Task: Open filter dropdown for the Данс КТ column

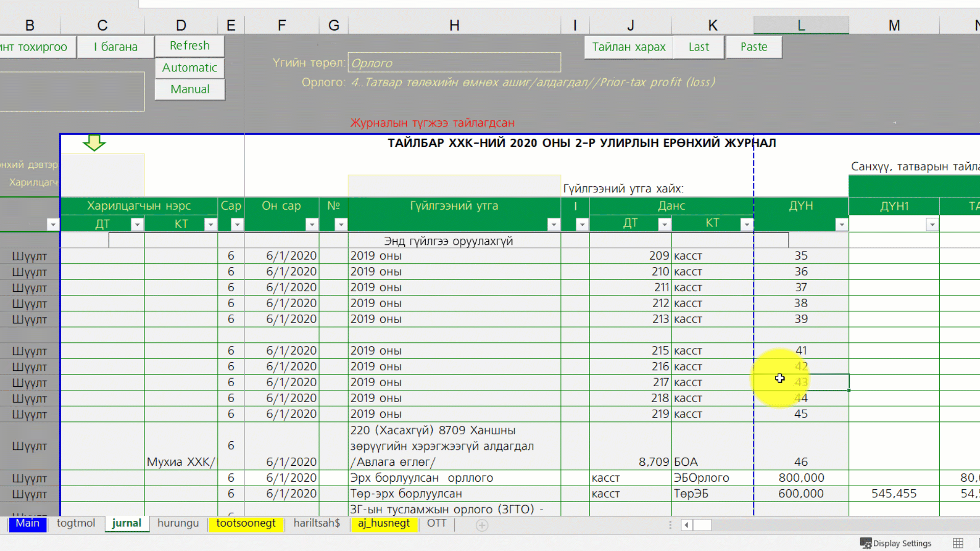Action: click(746, 224)
